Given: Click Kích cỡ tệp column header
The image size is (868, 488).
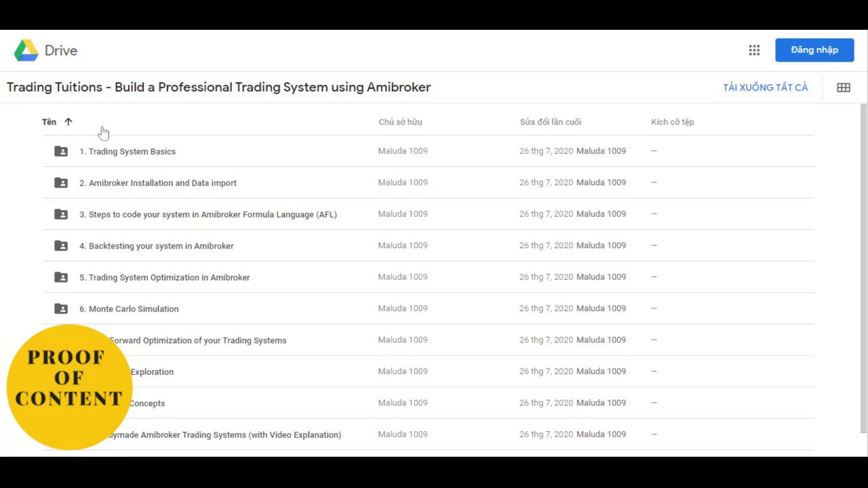Looking at the screenshot, I should pyautogui.click(x=673, y=122).
